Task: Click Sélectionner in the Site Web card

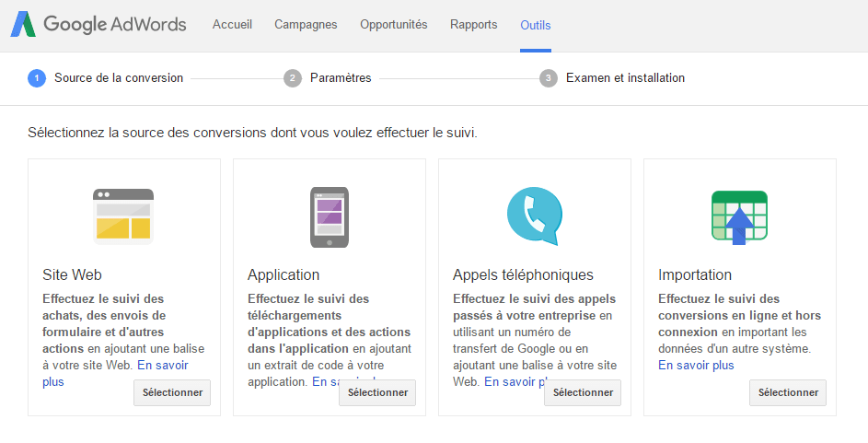Action: coord(172,392)
